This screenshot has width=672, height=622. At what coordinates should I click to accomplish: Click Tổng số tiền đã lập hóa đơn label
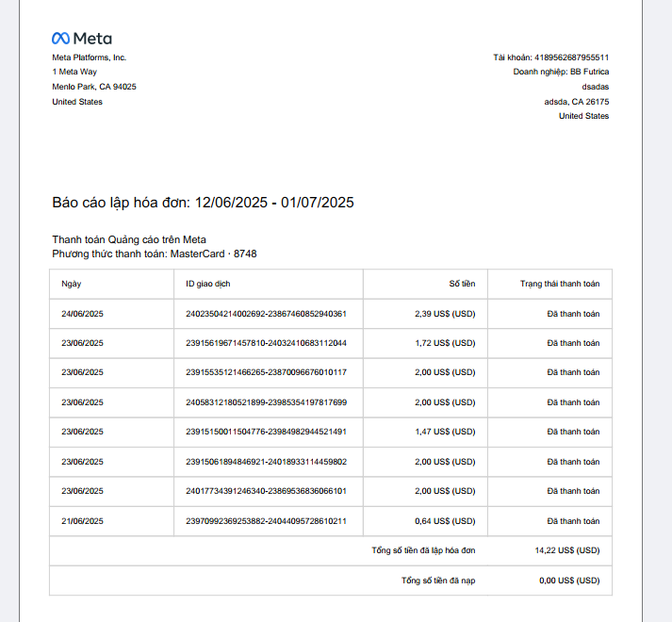[423, 550]
